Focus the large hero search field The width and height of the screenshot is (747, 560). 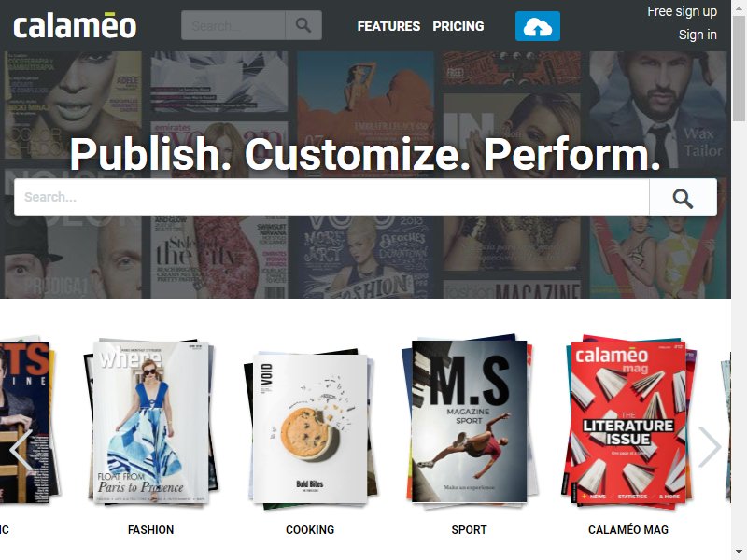(331, 197)
